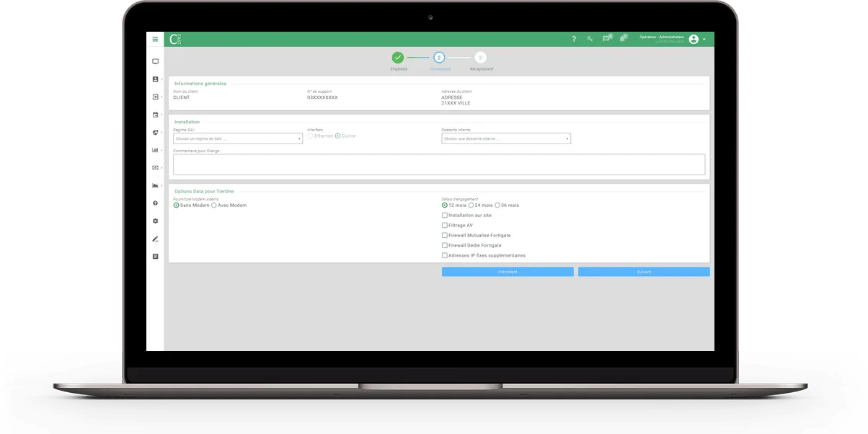Choose Sans Modem option

176,205
